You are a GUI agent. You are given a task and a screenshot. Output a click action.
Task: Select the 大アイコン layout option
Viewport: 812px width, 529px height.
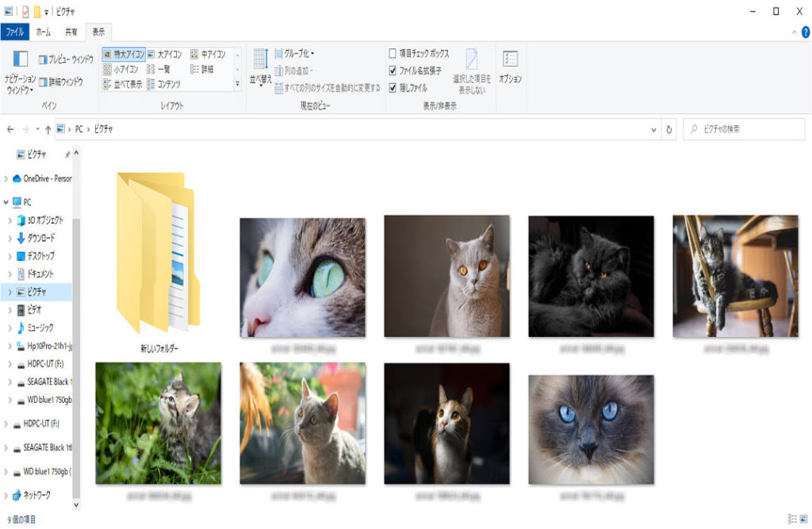point(164,55)
